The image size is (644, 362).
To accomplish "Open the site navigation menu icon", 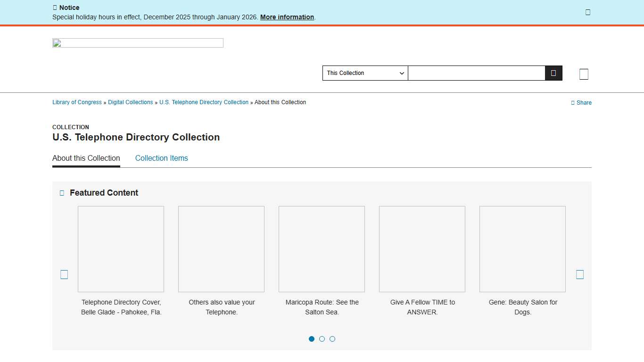I will [x=584, y=74].
